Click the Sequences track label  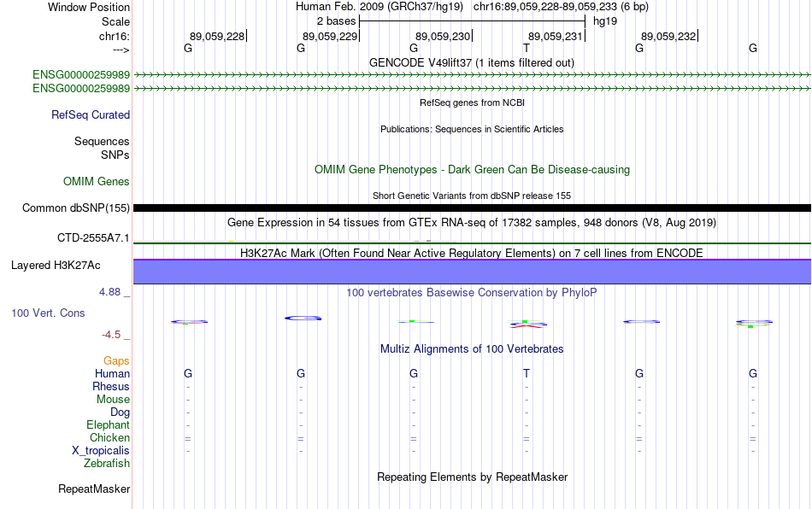pos(102,141)
